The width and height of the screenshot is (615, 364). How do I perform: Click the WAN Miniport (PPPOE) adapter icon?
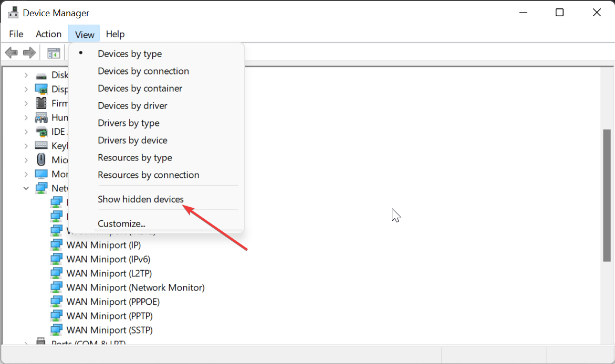point(56,302)
